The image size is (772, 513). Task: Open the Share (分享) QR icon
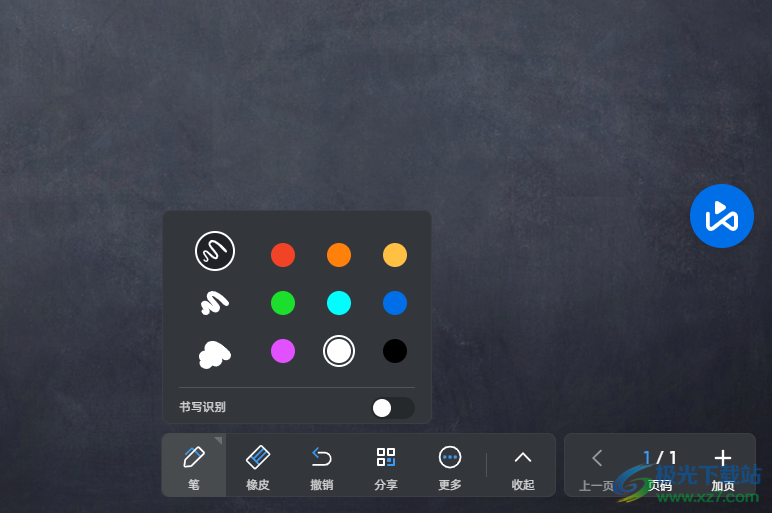click(x=386, y=465)
